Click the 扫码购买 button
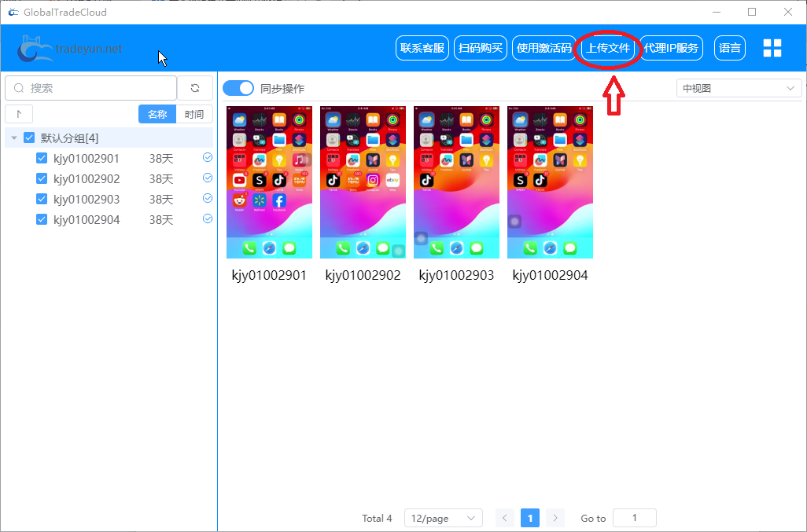This screenshot has width=807, height=532. point(480,48)
